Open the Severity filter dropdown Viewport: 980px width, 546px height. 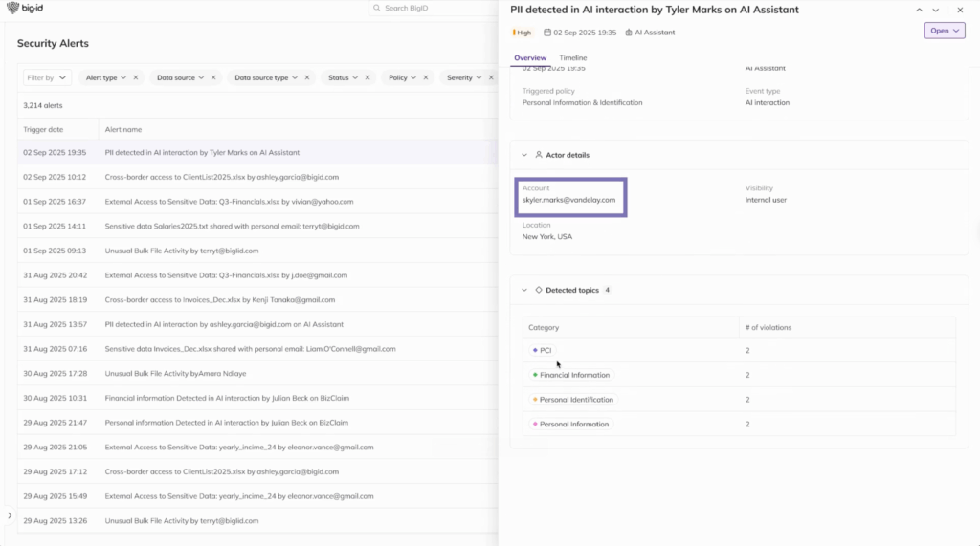pos(464,77)
